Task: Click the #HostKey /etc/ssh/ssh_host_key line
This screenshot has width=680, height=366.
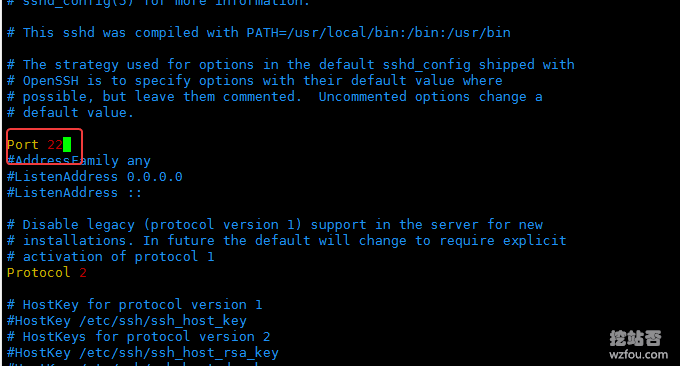Action: [x=127, y=321]
